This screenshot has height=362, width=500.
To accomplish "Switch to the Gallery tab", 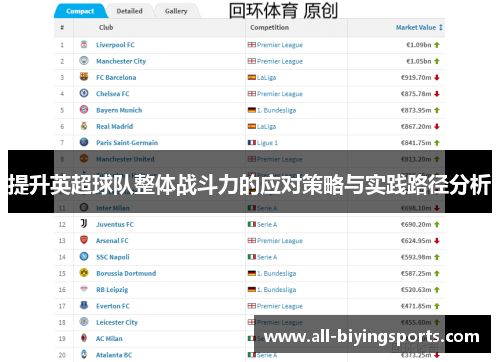I will 176,11.
